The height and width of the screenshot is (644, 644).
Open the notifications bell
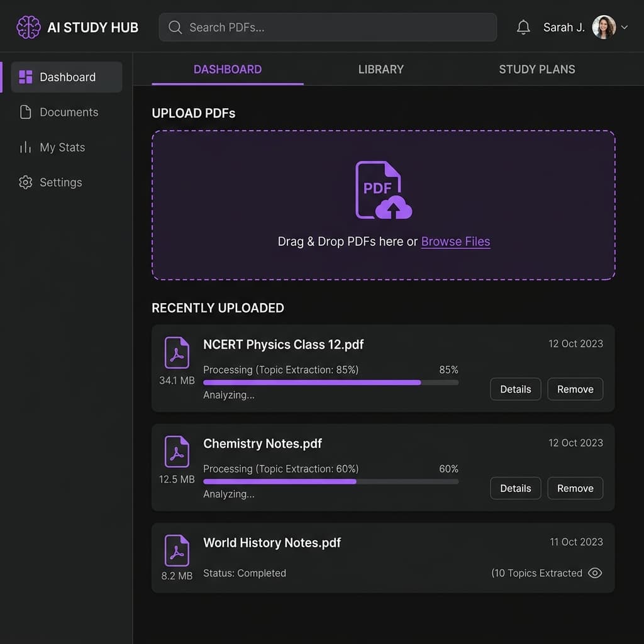523,28
